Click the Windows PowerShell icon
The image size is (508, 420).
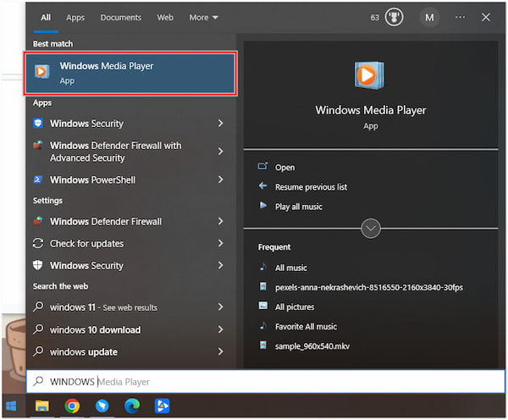[38, 180]
